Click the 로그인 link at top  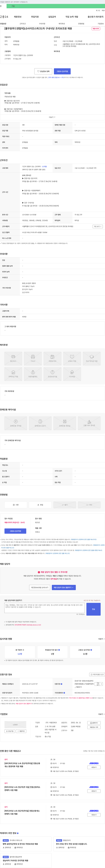[98, 10]
